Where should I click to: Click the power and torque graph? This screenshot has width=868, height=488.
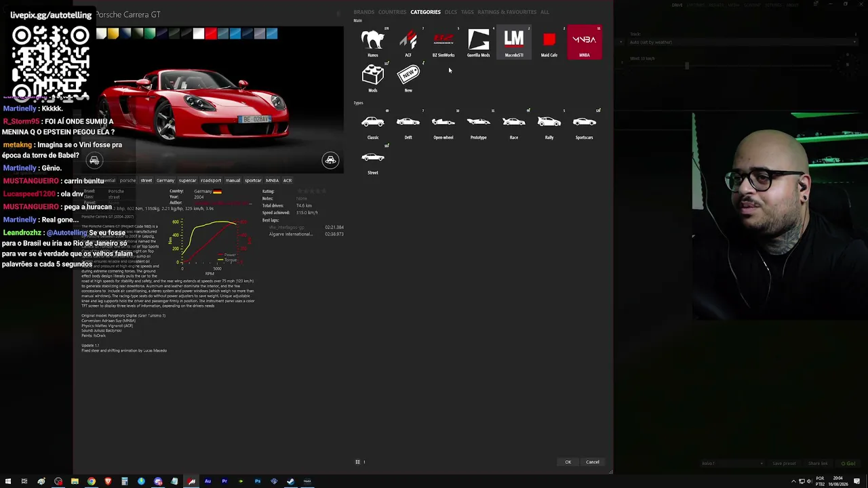210,247
